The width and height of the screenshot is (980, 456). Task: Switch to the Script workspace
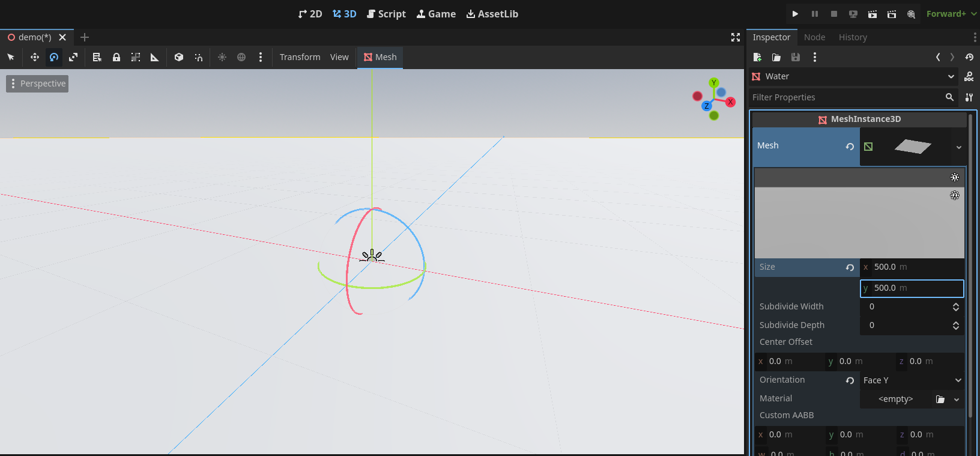click(386, 14)
